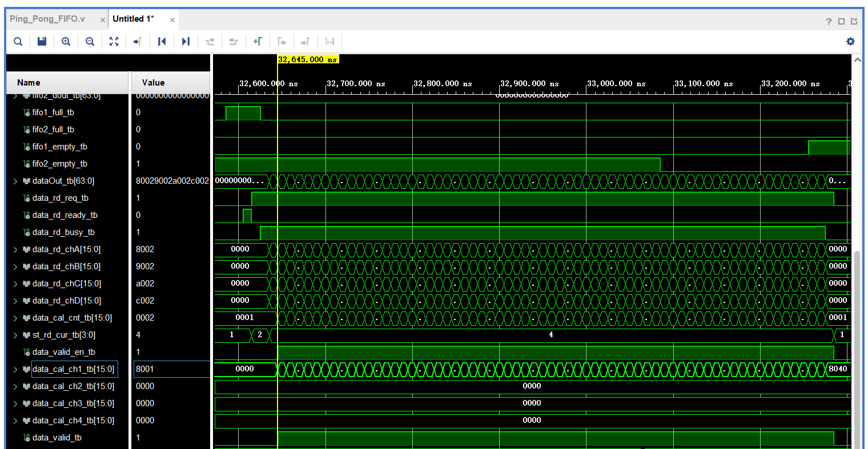This screenshot has width=868, height=449.
Task: Select the fifo2_empty_tb signal
Action: (60, 164)
